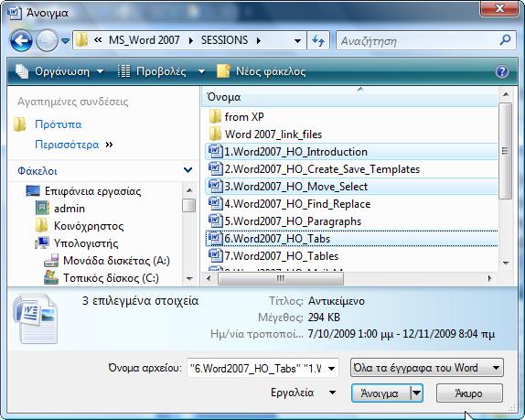525x420 pixels.
Task: Click the blue Help question mark icon
Action: pos(502,71)
